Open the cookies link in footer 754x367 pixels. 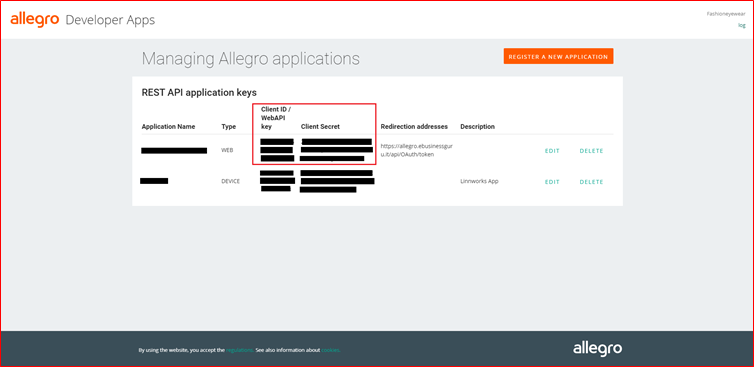[331, 350]
